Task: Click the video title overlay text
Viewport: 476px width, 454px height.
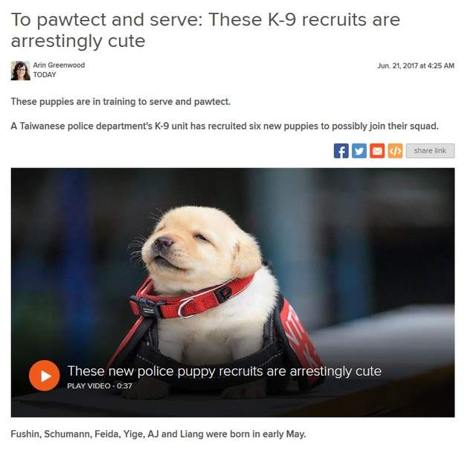Action: [x=225, y=371]
